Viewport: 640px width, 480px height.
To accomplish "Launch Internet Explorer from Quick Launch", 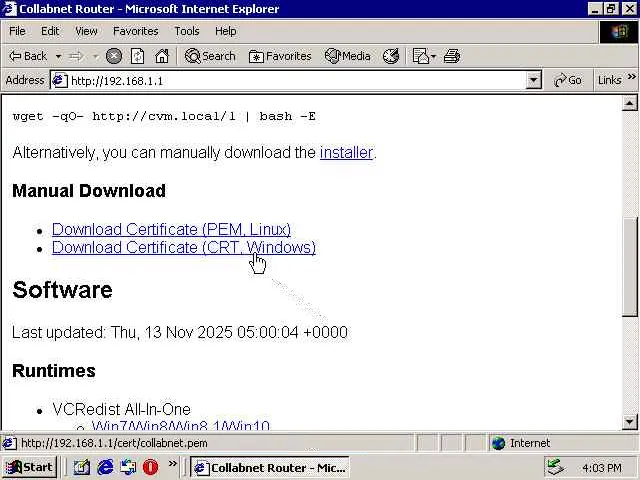I will (x=105, y=467).
